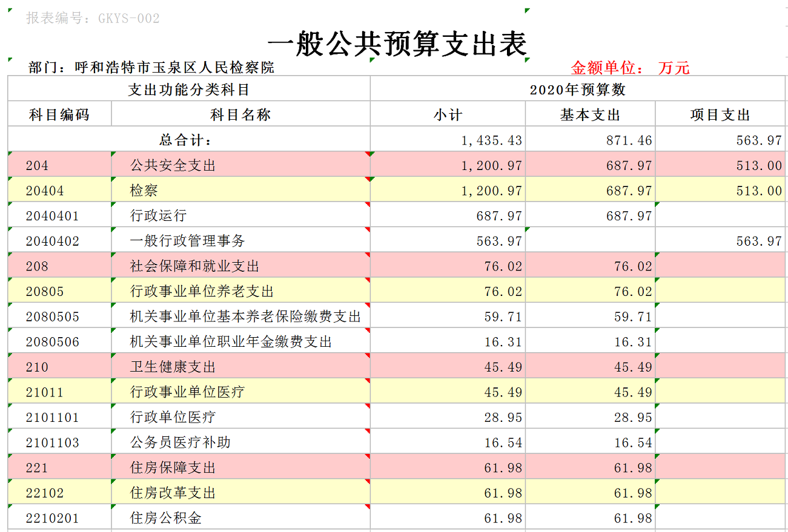Click 1,200.97 in the 公共安全支出 row

coord(492,166)
